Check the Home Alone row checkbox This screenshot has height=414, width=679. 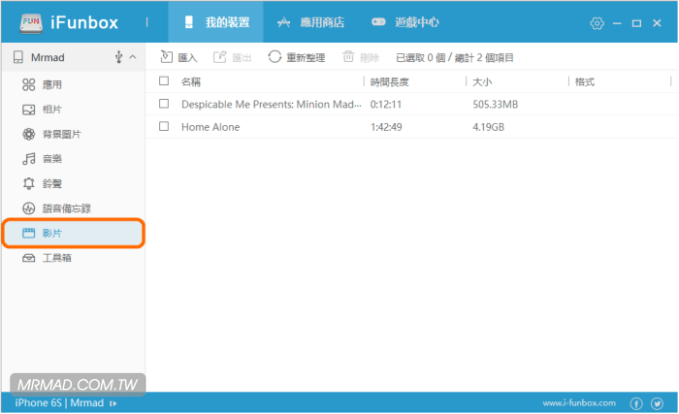(164, 126)
